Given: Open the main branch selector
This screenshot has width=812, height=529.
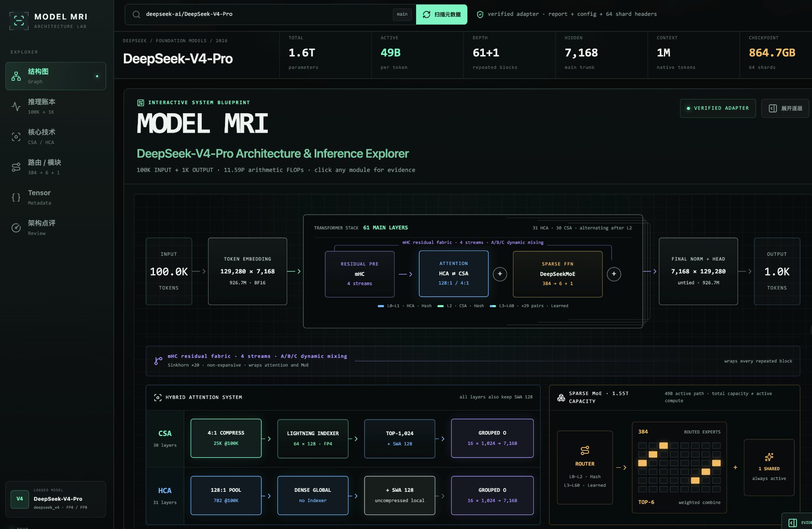Looking at the screenshot, I should (402, 14).
